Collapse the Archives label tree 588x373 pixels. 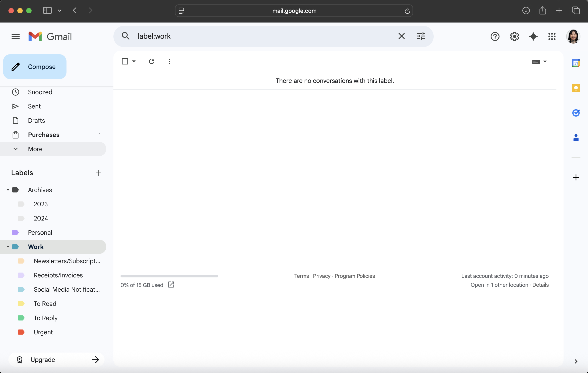click(x=8, y=190)
